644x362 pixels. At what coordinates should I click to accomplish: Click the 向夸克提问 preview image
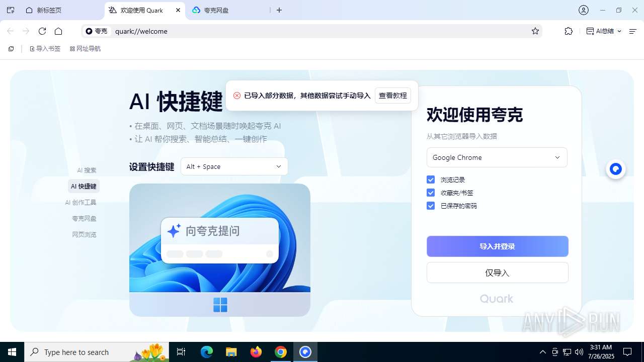(x=220, y=250)
